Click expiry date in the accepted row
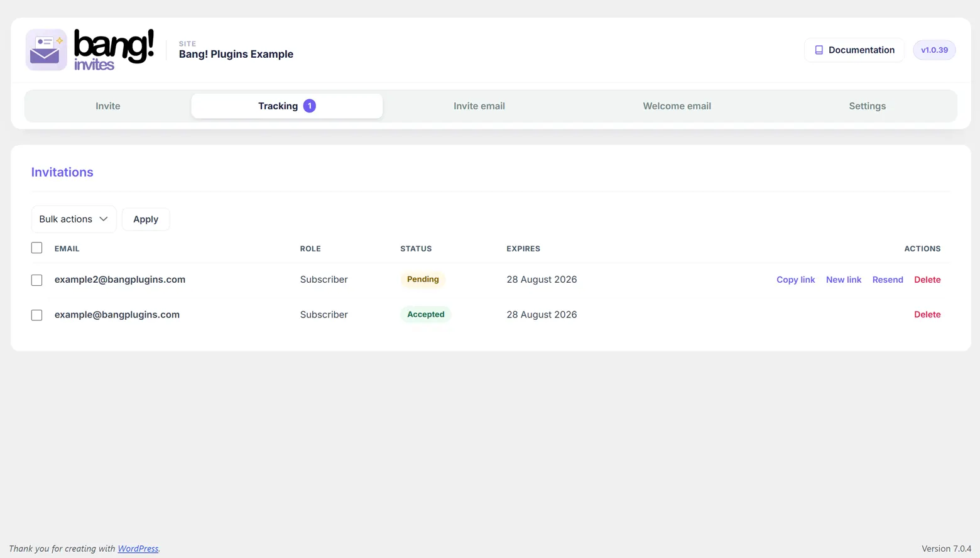 tap(542, 315)
